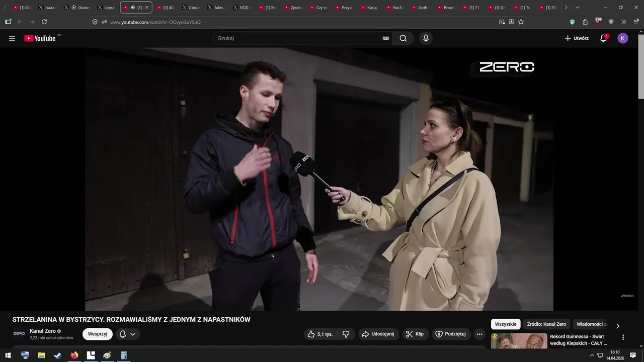The height and width of the screenshot is (362, 644).
Task: Open Steam from the taskbar
Action: 58,355
